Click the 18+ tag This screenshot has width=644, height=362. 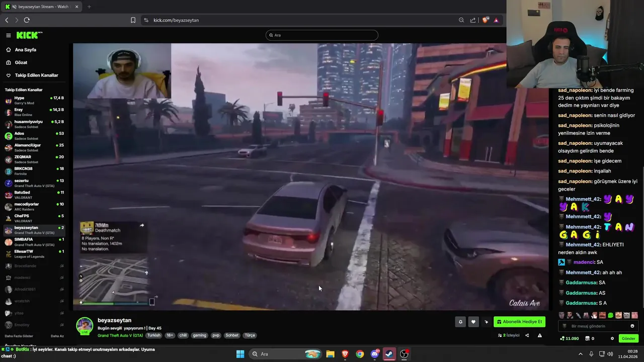click(x=170, y=335)
